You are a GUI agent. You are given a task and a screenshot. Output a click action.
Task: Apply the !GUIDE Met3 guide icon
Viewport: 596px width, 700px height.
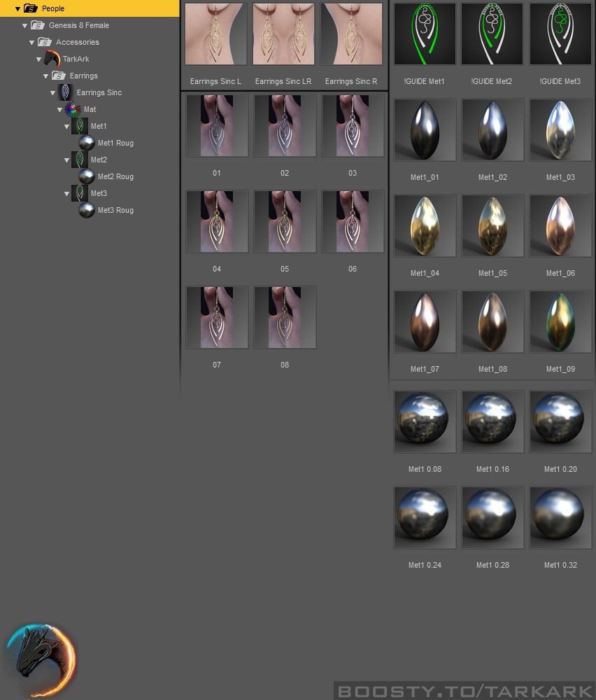[x=560, y=34]
